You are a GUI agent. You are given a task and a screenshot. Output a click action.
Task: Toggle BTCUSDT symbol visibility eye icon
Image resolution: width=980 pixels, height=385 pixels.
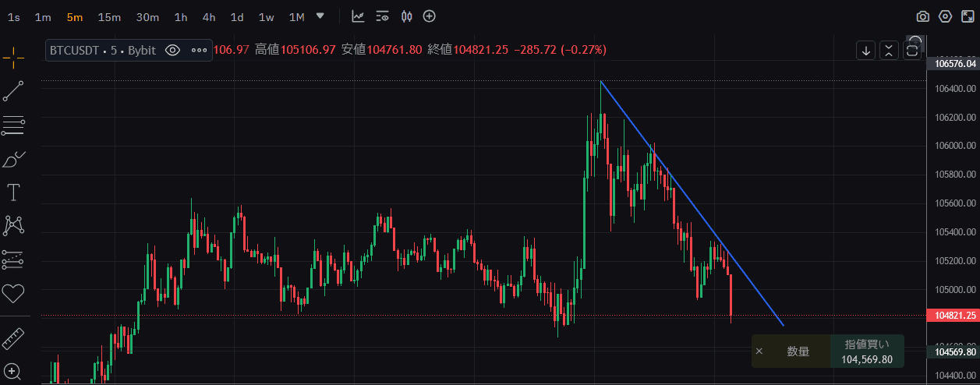pos(172,51)
